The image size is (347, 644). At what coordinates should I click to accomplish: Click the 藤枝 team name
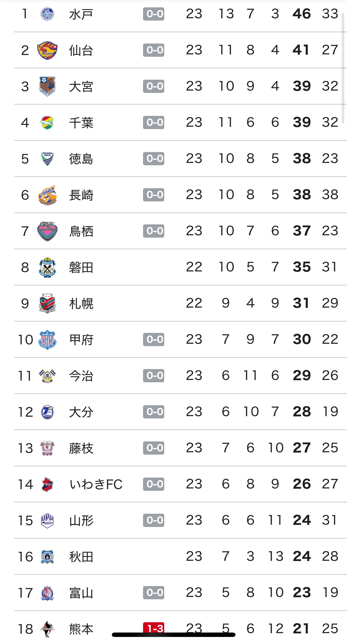pos(81,448)
